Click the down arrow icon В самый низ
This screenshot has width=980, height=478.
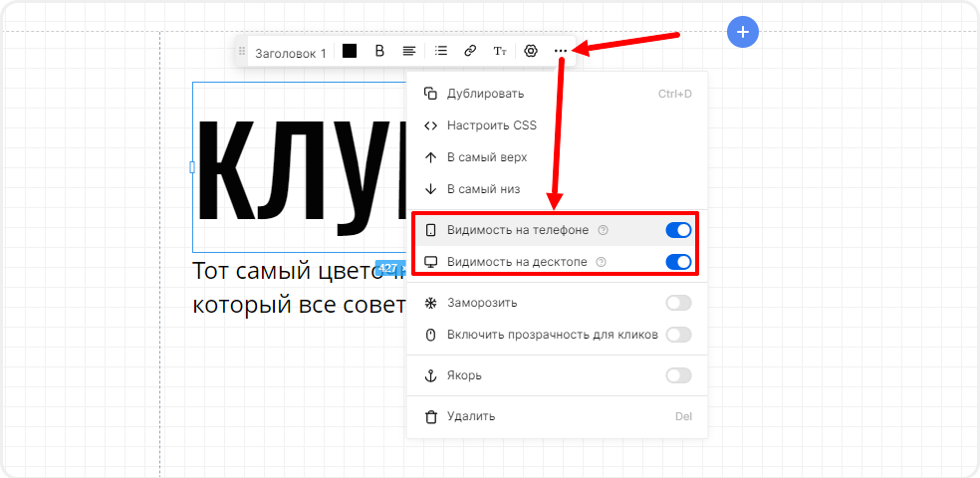point(430,189)
